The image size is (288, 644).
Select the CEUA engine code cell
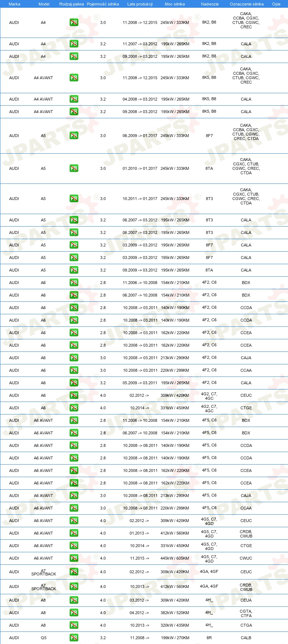click(x=246, y=600)
